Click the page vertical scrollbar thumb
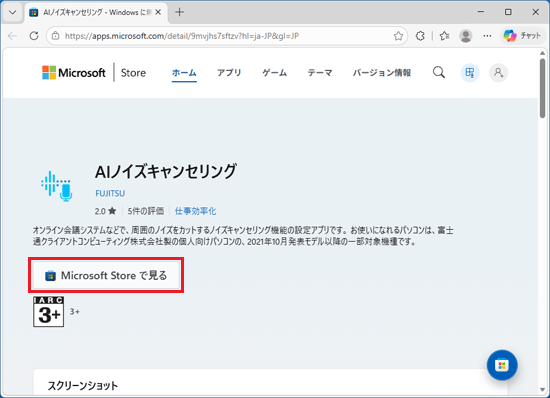This screenshot has width=550, height=398. tap(542, 88)
